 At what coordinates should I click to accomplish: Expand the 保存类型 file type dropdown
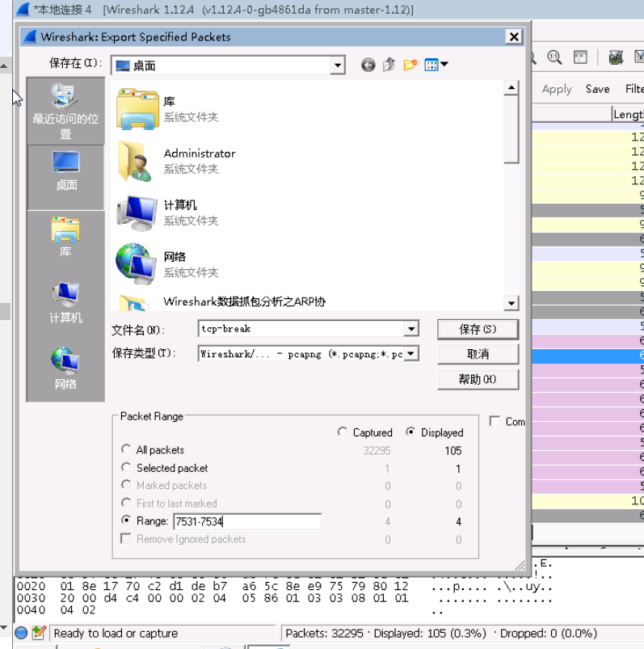(x=411, y=353)
